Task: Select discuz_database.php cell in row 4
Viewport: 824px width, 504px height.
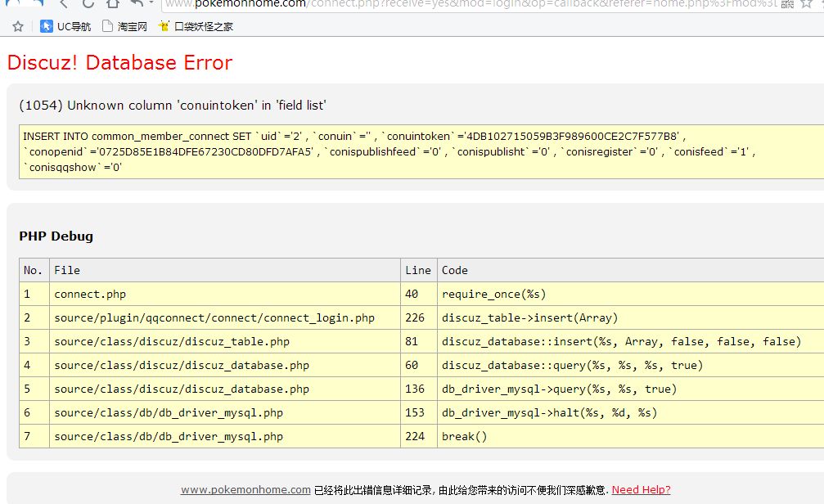Action: [225, 365]
